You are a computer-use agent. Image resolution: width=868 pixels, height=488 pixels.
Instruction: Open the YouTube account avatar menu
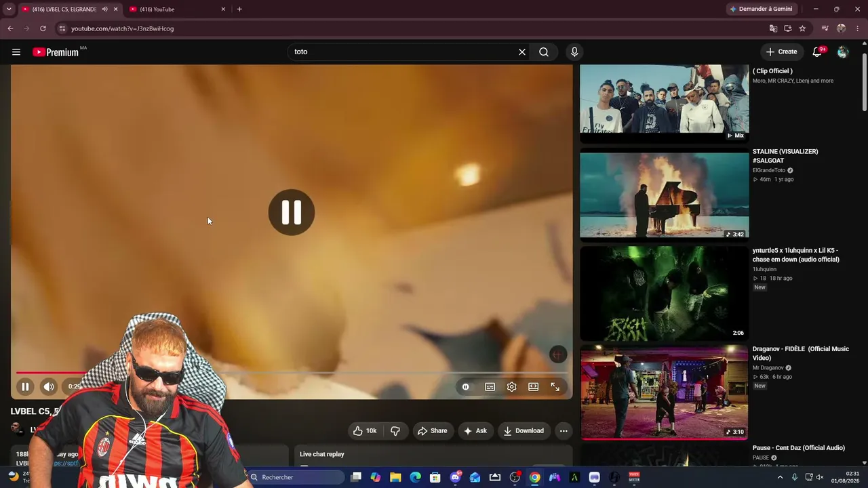(843, 52)
